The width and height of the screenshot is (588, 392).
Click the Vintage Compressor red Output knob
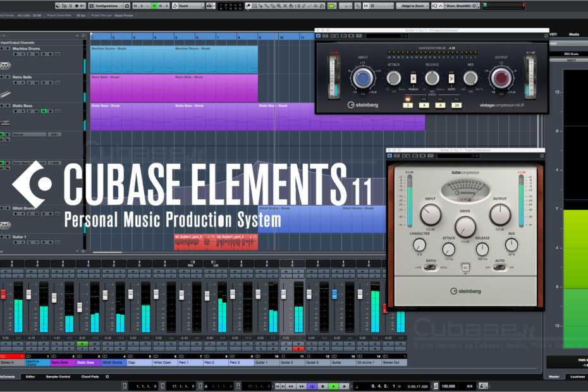click(501, 78)
